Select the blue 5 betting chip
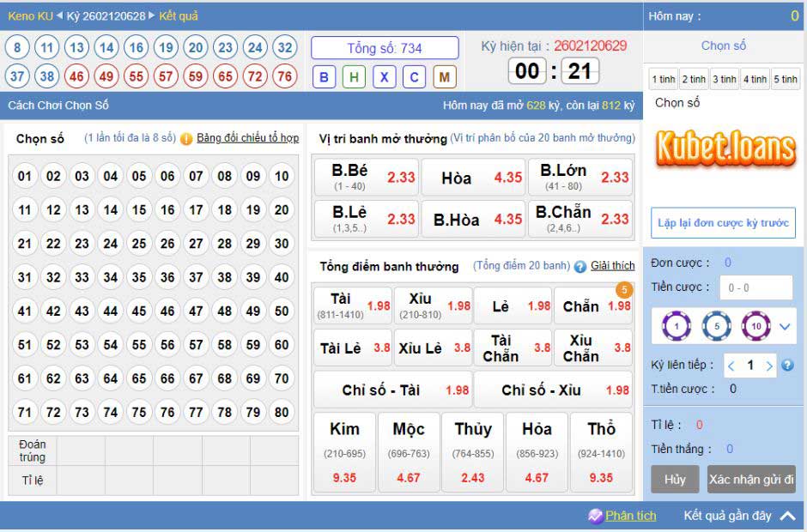Screen dimensions: 807x532 [x=717, y=326]
